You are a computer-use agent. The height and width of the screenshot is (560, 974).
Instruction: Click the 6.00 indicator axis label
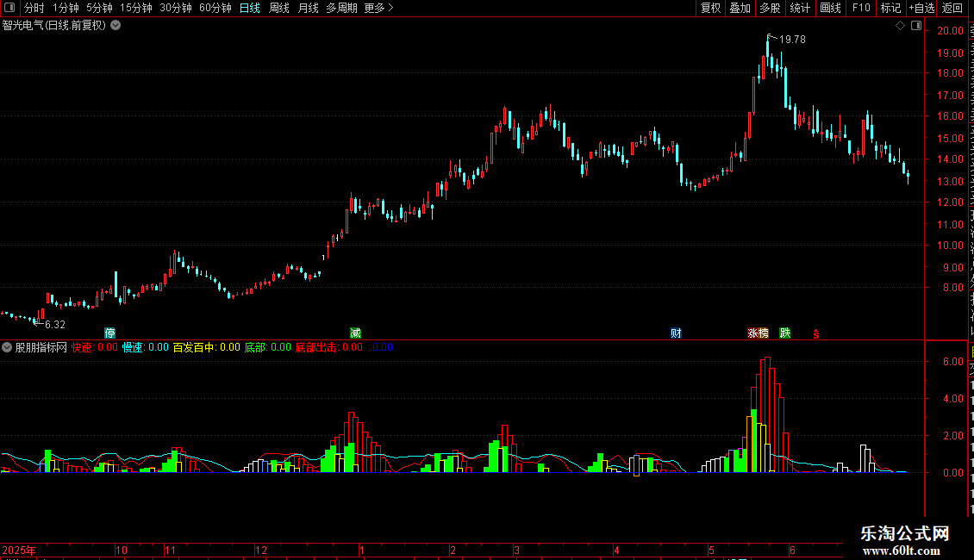point(953,362)
